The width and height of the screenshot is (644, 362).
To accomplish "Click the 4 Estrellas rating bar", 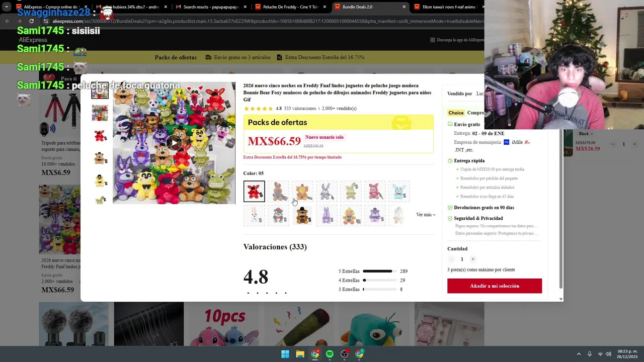I will pyautogui.click(x=380, y=281).
